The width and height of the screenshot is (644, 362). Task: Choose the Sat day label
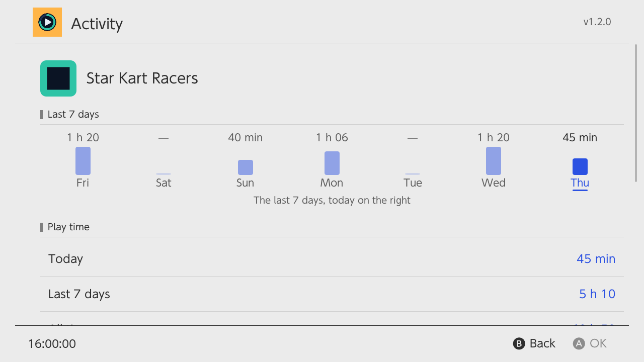click(164, 183)
